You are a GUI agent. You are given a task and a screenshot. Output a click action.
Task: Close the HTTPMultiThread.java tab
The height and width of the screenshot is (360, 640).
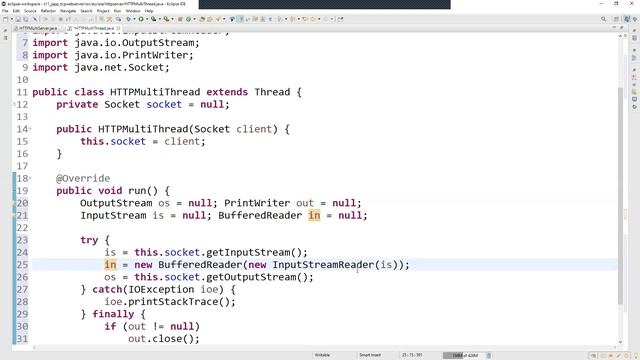(118, 28)
